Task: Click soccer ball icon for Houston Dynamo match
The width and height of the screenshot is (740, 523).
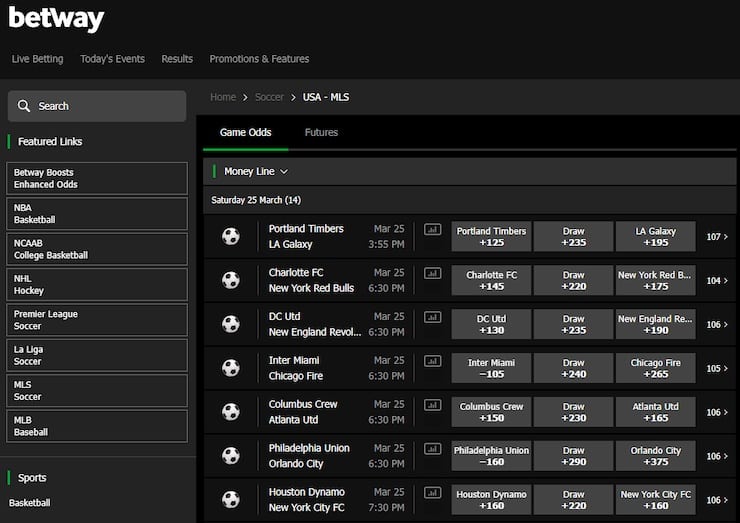Action: click(x=231, y=499)
